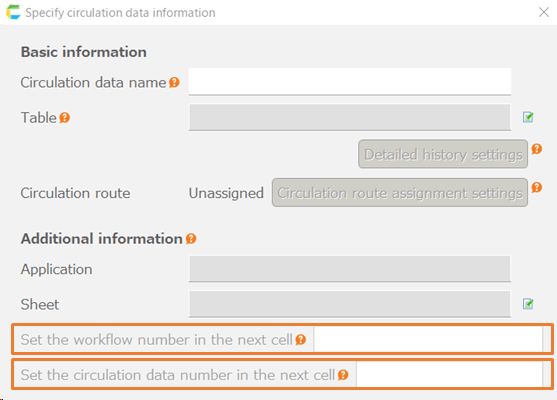557x400 pixels.
Task: Click help icon for Detailed history settings
Action: (536, 148)
